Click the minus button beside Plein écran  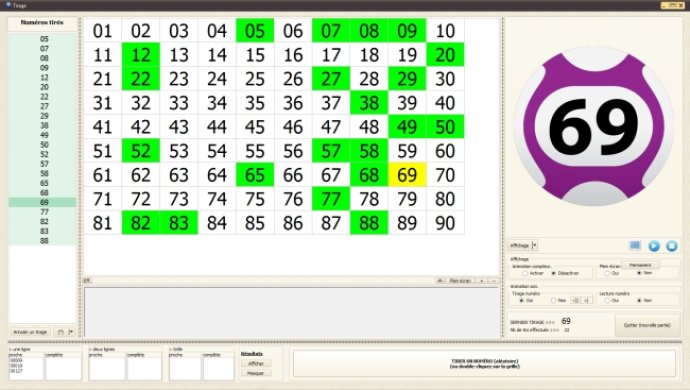[494, 280]
